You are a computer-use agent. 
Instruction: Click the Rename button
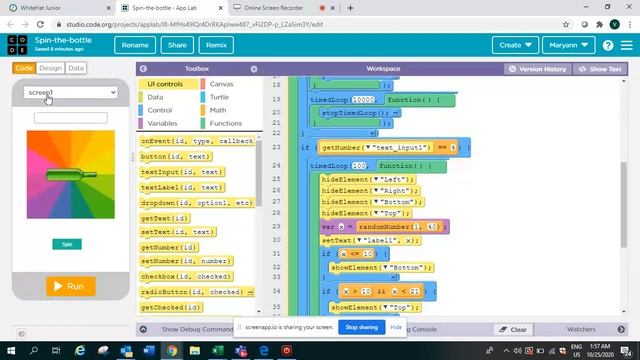[135, 45]
